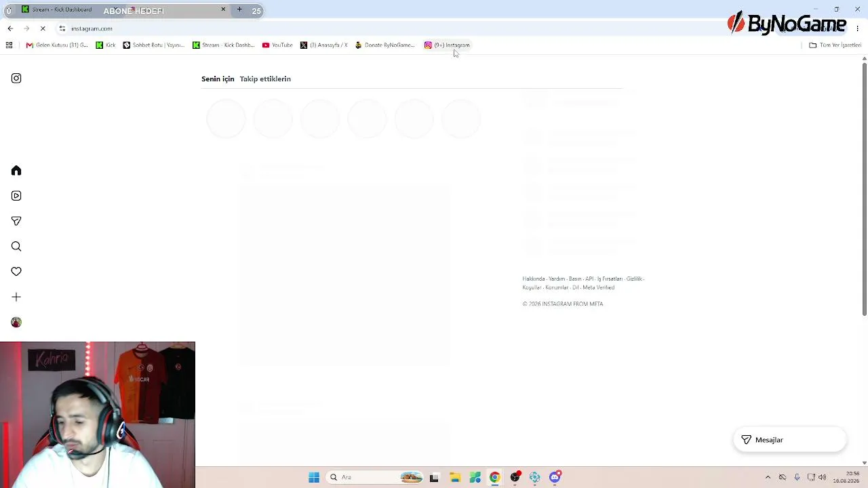Open the Windows Start button

pos(314,477)
